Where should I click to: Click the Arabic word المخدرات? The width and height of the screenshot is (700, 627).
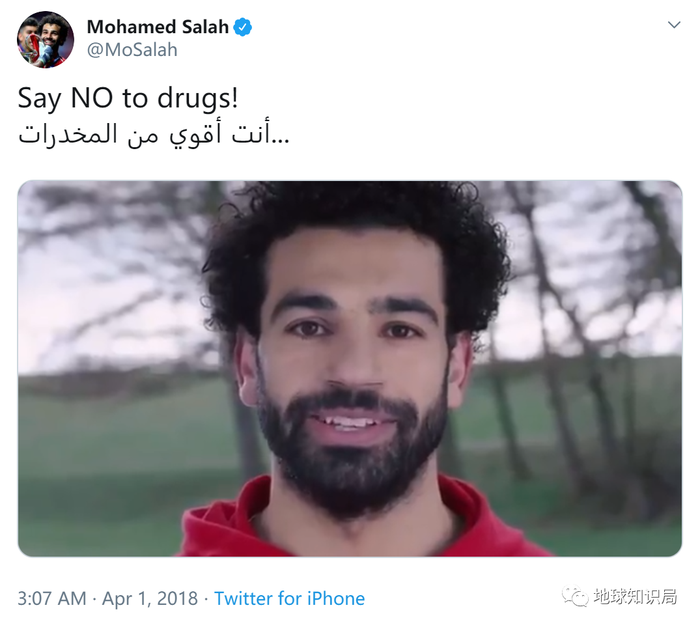click(x=67, y=134)
